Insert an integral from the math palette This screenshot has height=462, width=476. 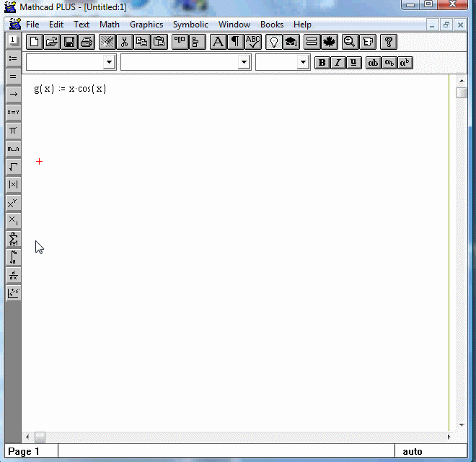point(13,257)
